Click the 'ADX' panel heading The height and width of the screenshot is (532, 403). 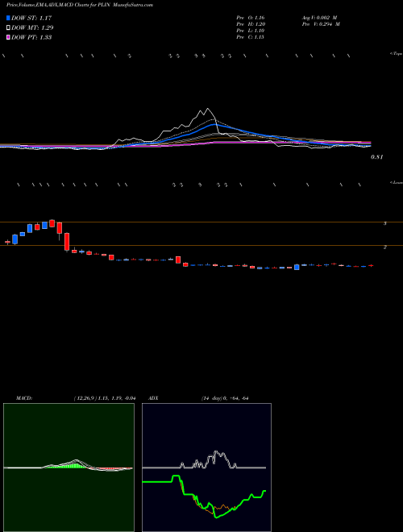tap(154, 398)
